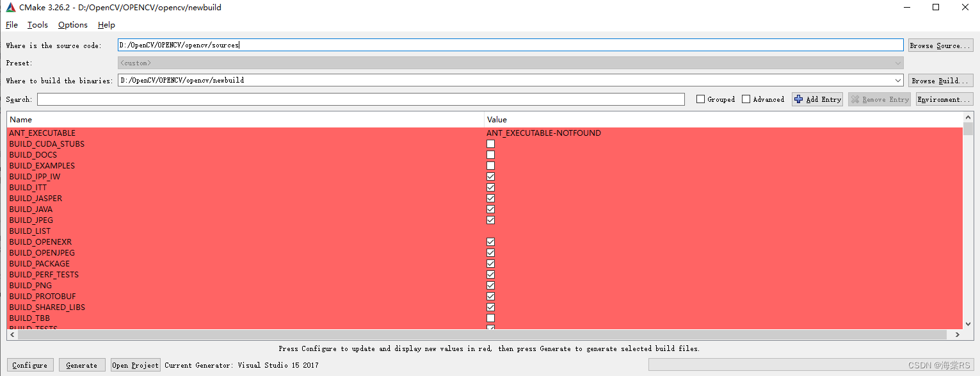Uncheck the BUILD_OPENEXR checkbox
Viewport: 980px width, 376px height.
point(490,242)
